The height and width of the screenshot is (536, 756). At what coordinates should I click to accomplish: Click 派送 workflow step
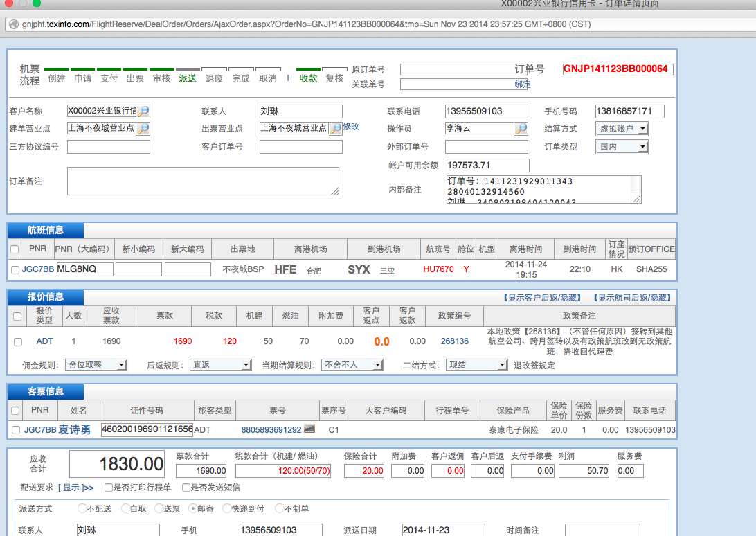[188, 79]
